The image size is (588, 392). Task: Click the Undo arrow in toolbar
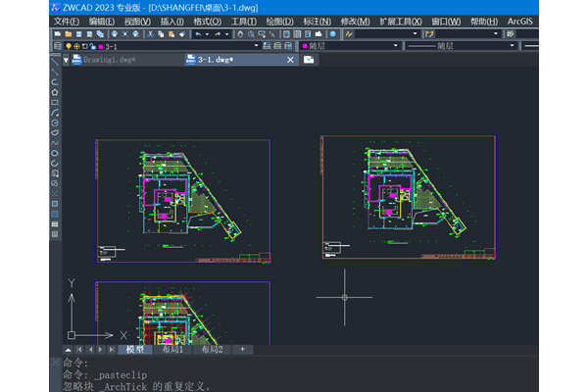click(197, 33)
